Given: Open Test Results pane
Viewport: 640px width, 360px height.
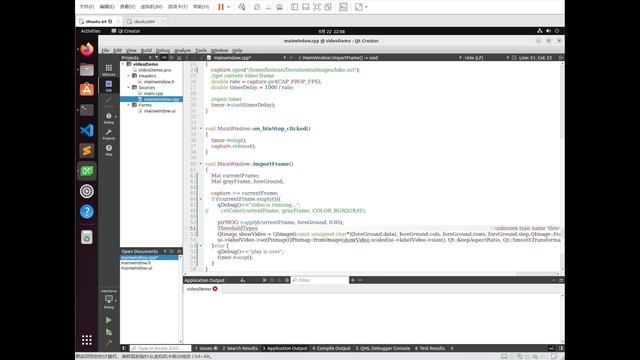Looking at the screenshot, I should click(x=430, y=348).
